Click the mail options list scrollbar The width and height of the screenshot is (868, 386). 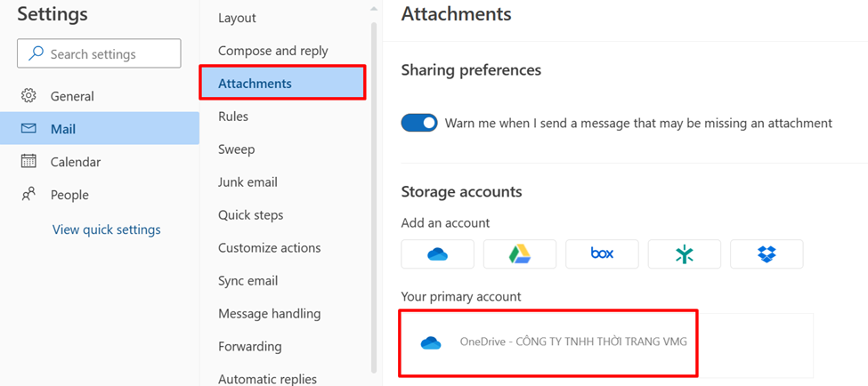click(374, 198)
